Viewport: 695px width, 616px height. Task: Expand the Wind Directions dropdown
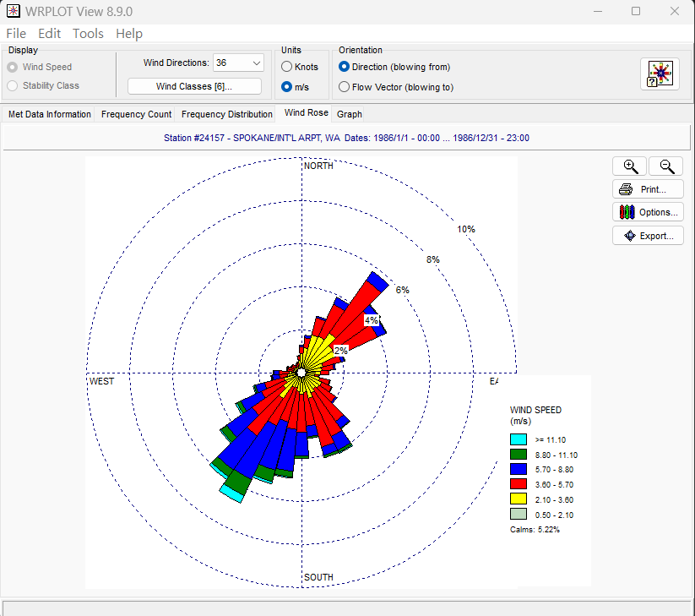pos(256,63)
